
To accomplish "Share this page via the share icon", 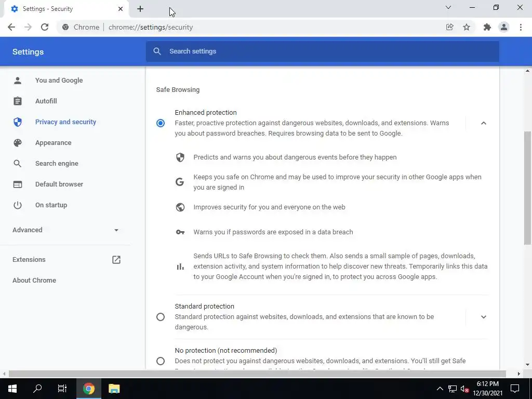I will pos(449,27).
